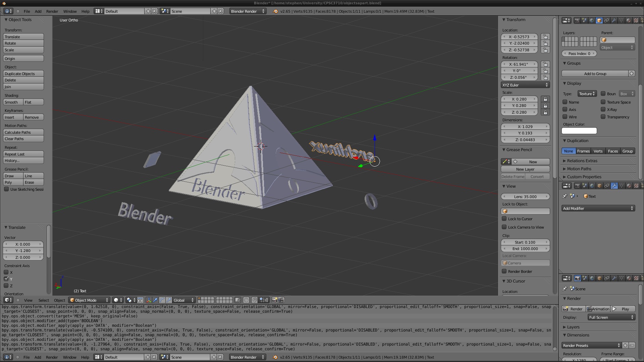Open Render menu in top bar
644x362 pixels.
[x=52, y=11]
